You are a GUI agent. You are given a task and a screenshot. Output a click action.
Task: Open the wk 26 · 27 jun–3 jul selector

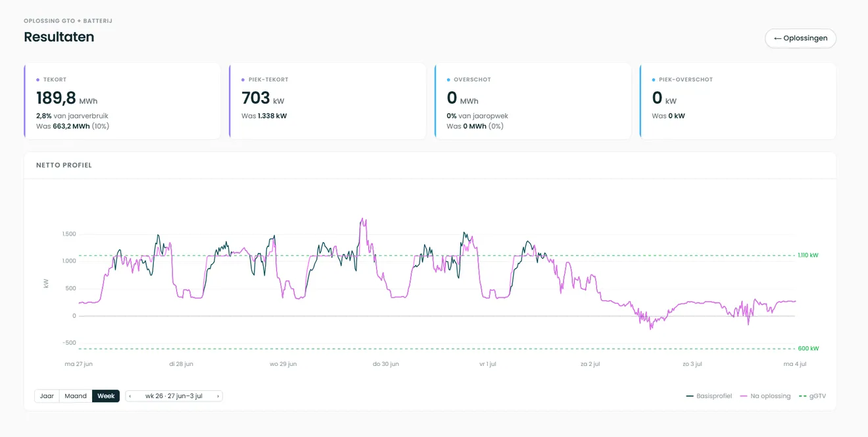click(174, 396)
